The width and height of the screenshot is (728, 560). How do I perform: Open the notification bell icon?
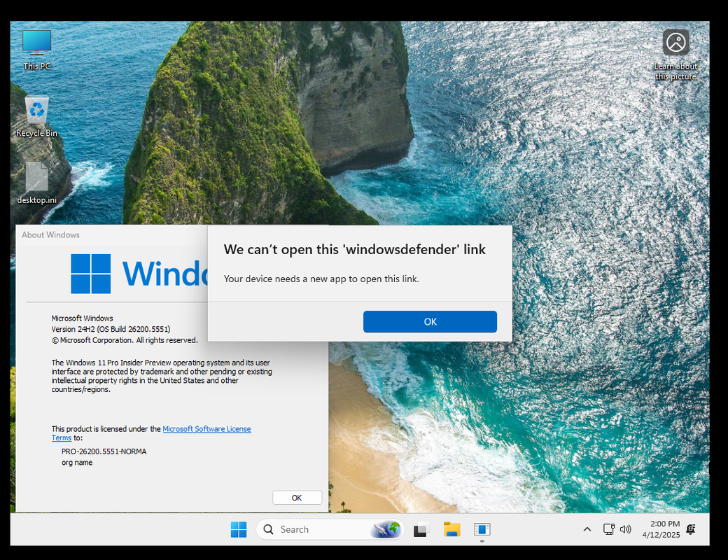click(691, 529)
